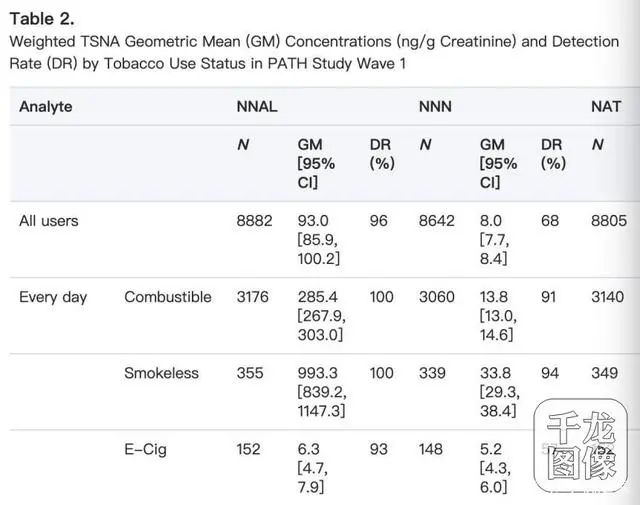Select the 993.3 Smokeless NNAL value
Image resolution: width=640 pixels, height=505 pixels.
[318, 373]
